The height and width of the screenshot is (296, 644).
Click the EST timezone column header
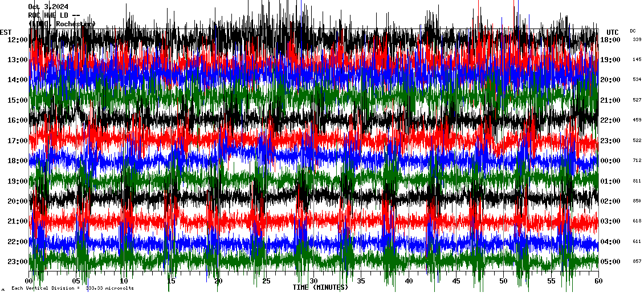(6, 32)
